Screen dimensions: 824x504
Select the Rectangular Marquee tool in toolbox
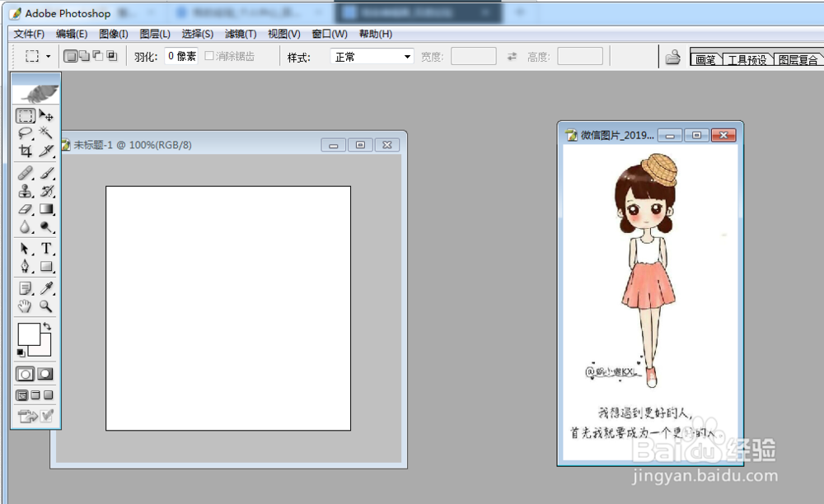click(x=26, y=115)
